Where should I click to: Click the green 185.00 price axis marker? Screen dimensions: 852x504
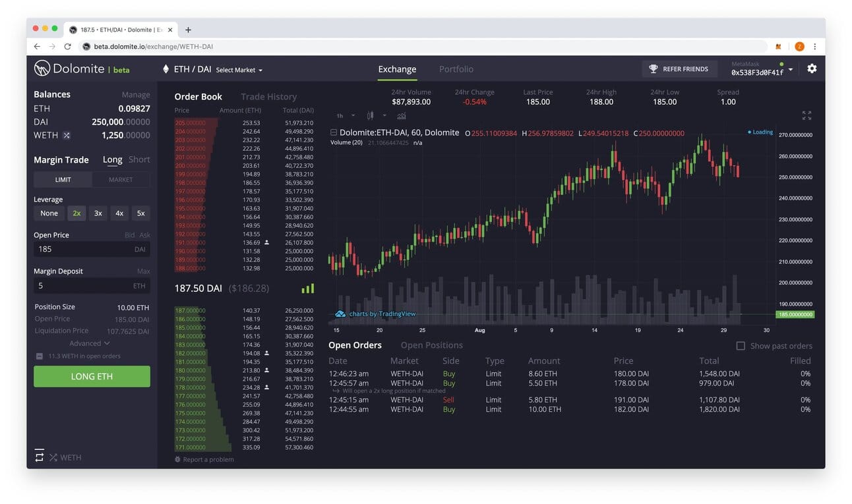click(x=795, y=315)
